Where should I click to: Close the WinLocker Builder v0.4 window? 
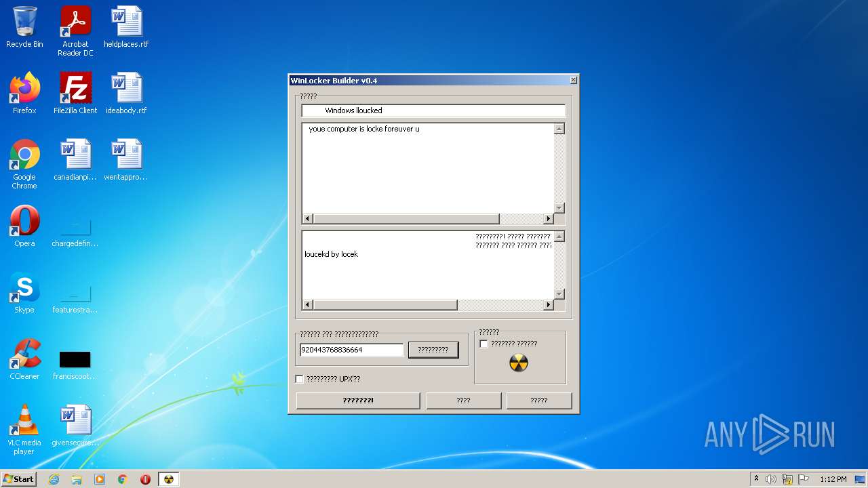pos(573,80)
